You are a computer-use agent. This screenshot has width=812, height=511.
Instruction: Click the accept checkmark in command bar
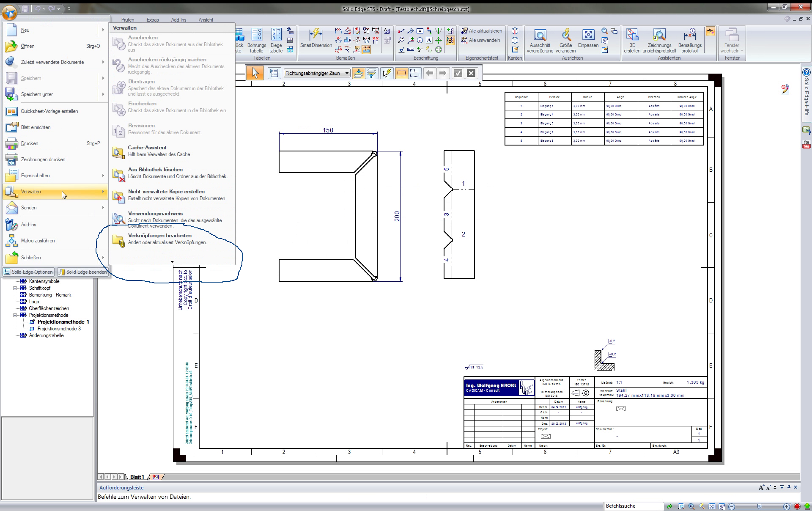(458, 73)
